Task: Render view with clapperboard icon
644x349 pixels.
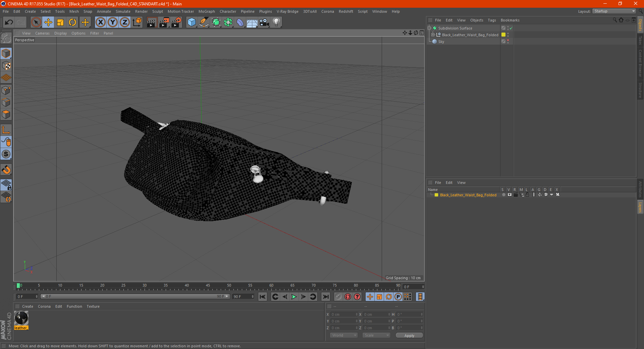Action: [x=152, y=22]
